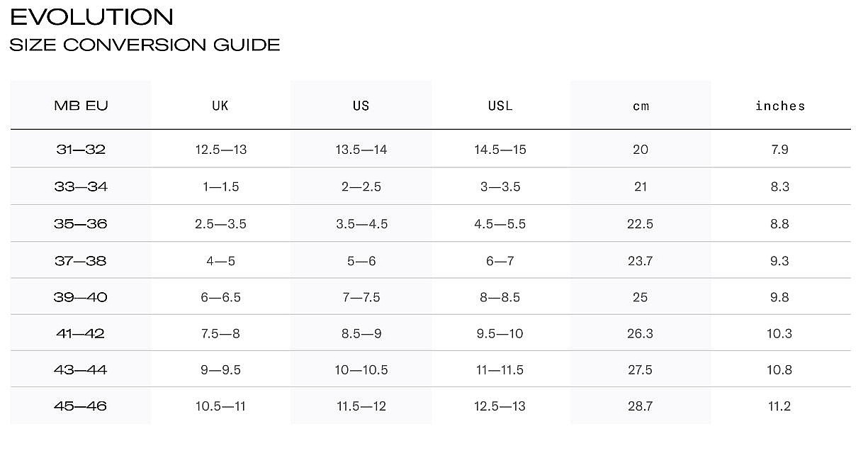The height and width of the screenshot is (451, 868).
Task: Click the 12.5—13 UK size cell
Action: pos(220,150)
